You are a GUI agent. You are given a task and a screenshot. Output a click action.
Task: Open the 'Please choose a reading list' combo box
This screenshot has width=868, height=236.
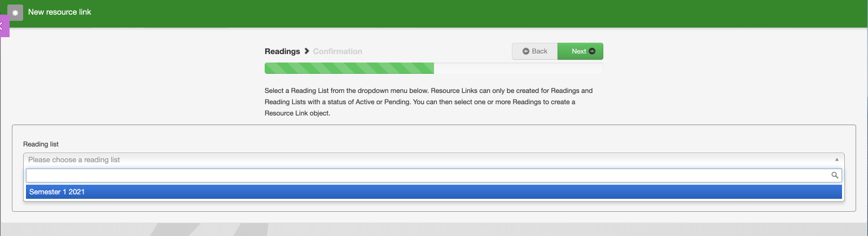pyautogui.click(x=429, y=160)
